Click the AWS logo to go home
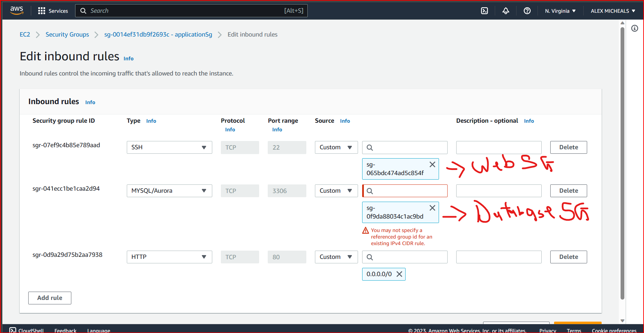 pos(17,10)
